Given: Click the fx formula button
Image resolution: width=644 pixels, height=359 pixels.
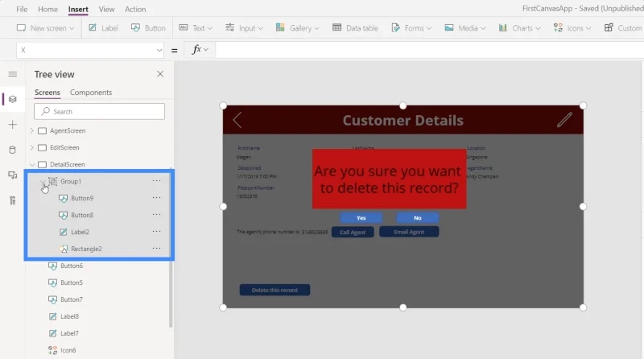Looking at the screenshot, I should point(200,50).
